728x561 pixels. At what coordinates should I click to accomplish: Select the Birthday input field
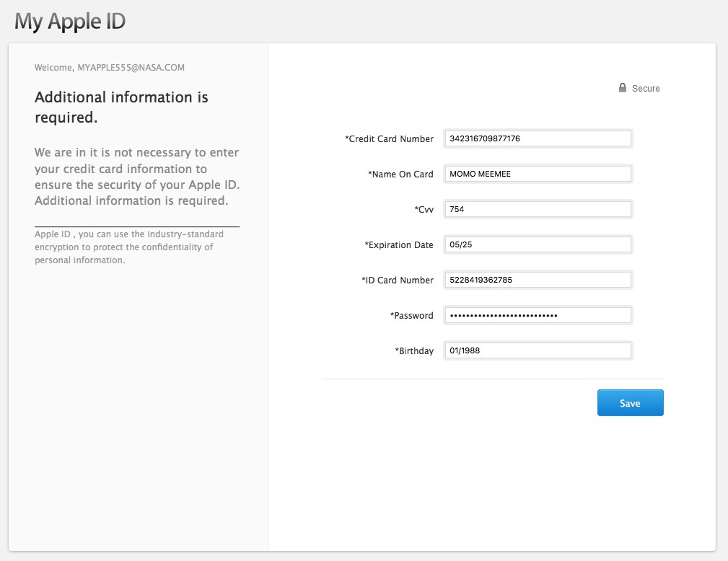(538, 350)
